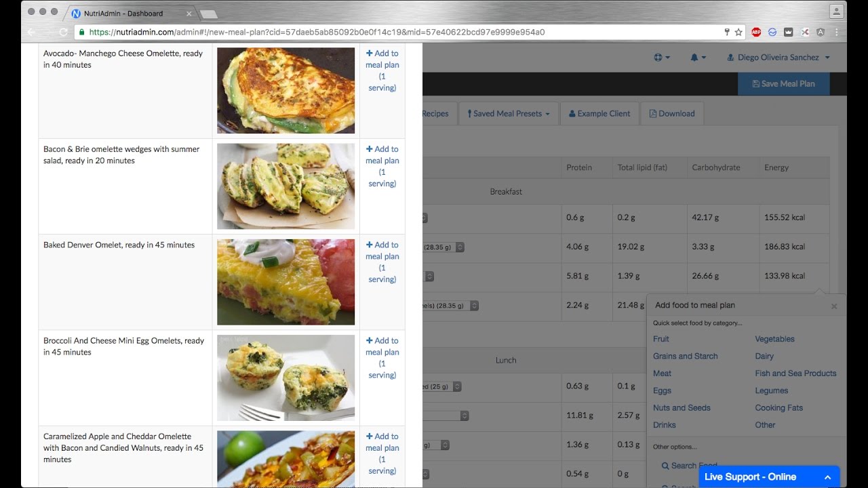Add Caramelized Apple and Cheddar Omelette to plan
This screenshot has width=868, height=488.
tap(382, 453)
